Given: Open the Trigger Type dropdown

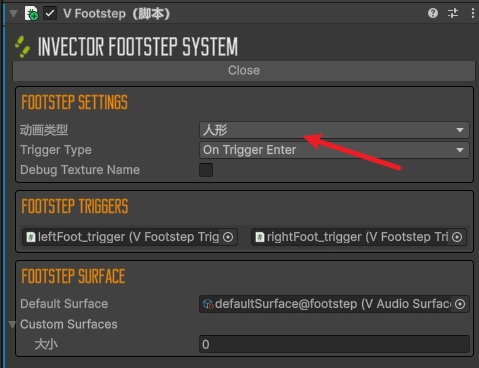Looking at the screenshot, I should coord(334,150).
